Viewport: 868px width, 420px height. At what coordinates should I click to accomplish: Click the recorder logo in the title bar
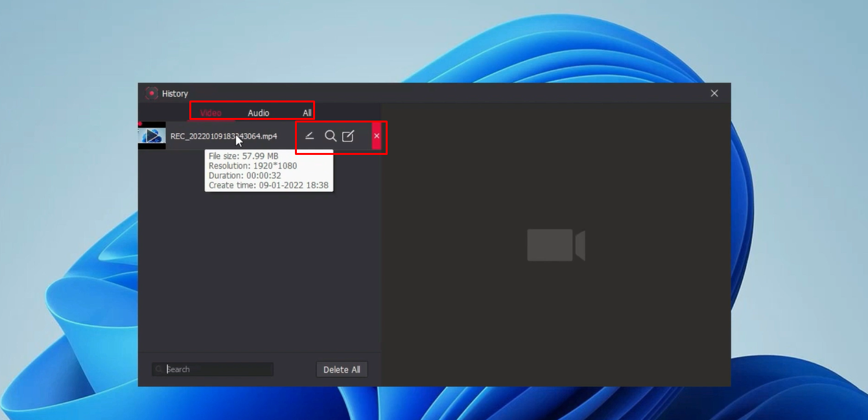pos(152,93)
